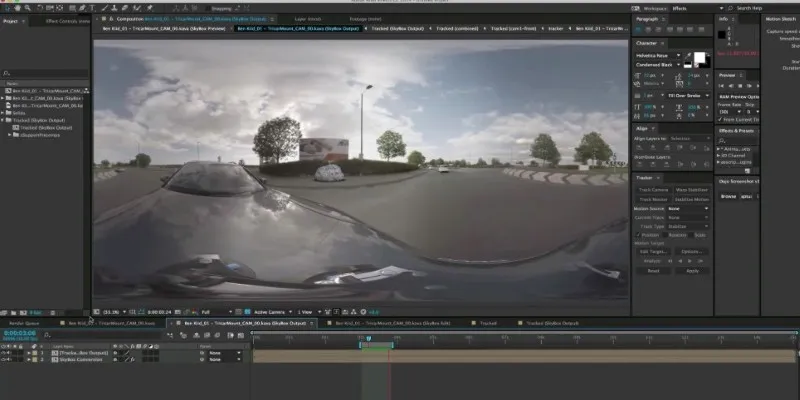Open Graph Editor in timeline
This screenshot has height=400, width=800.
241,335
